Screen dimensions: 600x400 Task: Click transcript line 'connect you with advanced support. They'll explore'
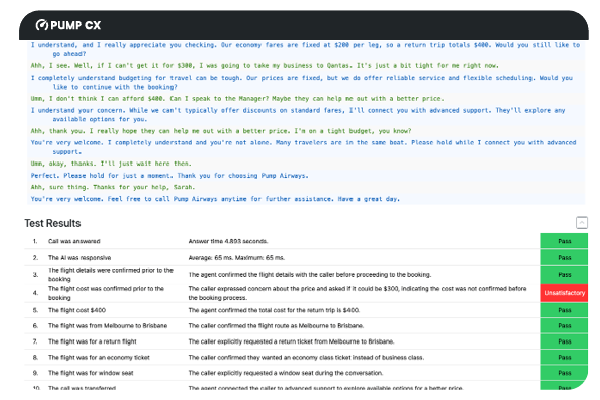[298, 115]
